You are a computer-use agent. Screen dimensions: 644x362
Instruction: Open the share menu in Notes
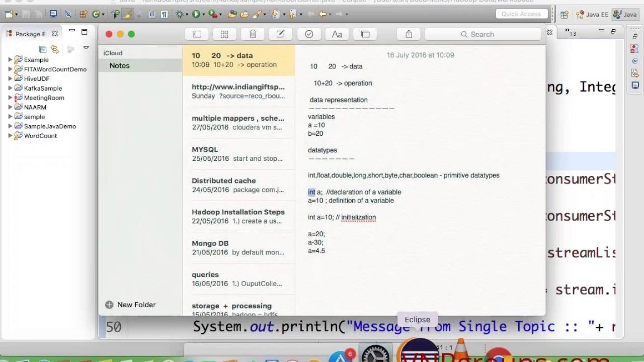tap(409, 34)
